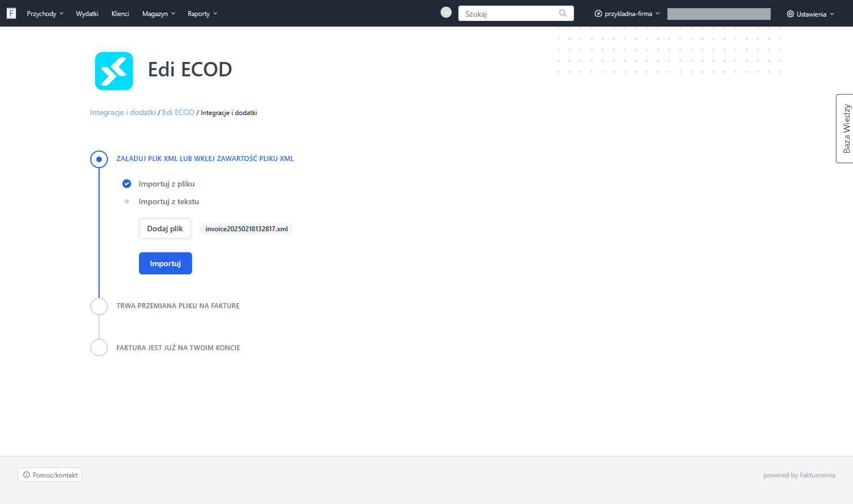Click the Dodaj plik button

[165, 228]
